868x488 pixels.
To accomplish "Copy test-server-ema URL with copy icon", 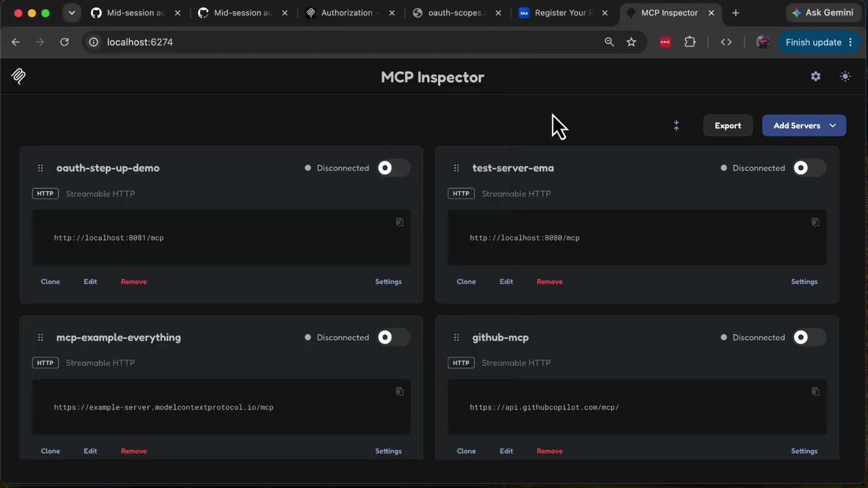I will pyautogui.click(x=815, y=222).
